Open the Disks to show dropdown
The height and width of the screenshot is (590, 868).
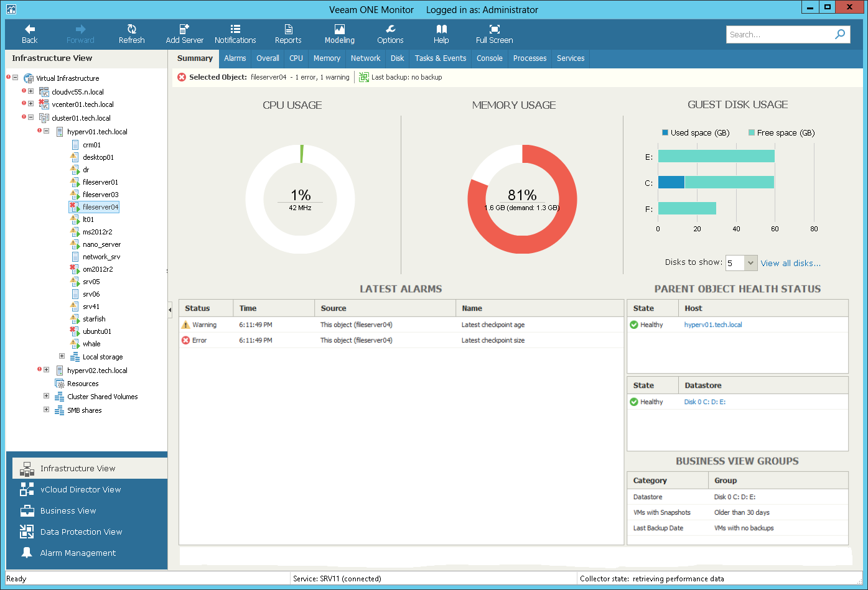(750, 263)
